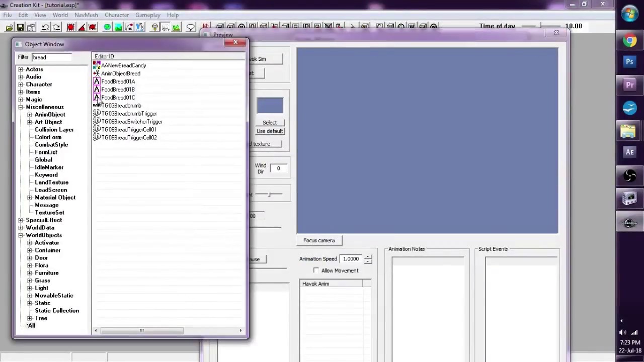The image size is (644, 362).
Task: Click the Time of day slider
Action: tap(541, 26)
